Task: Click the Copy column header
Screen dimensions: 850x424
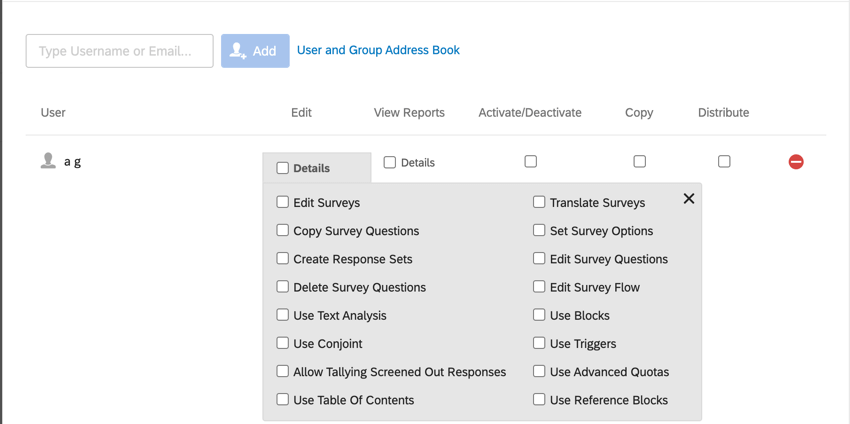Action: 639,113
